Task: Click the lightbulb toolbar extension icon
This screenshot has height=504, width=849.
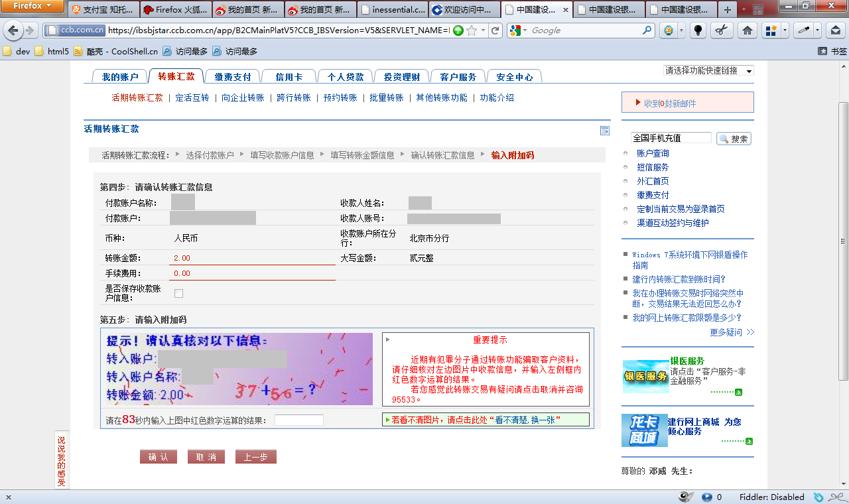Action: point(698,31)
